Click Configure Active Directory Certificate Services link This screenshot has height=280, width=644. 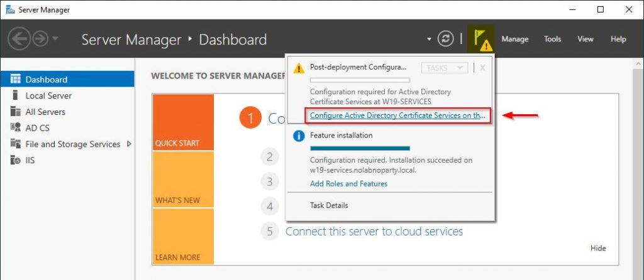point(397,116)
